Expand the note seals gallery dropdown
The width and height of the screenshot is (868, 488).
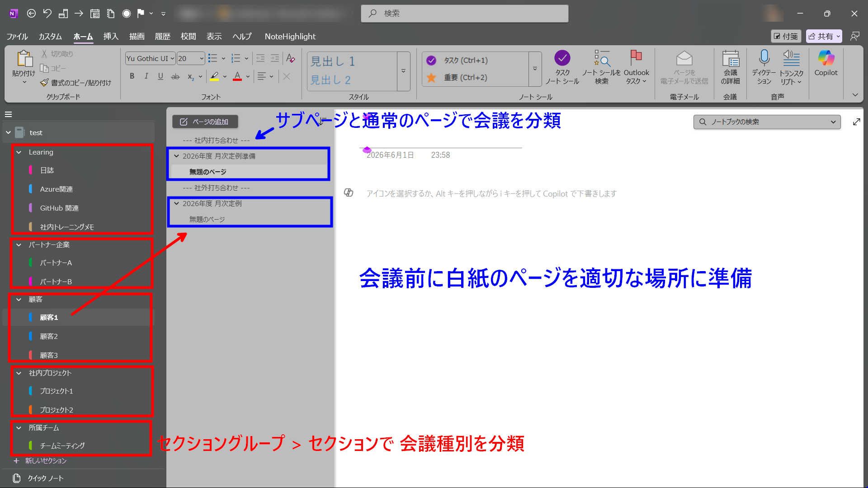[x=535, y=69]
